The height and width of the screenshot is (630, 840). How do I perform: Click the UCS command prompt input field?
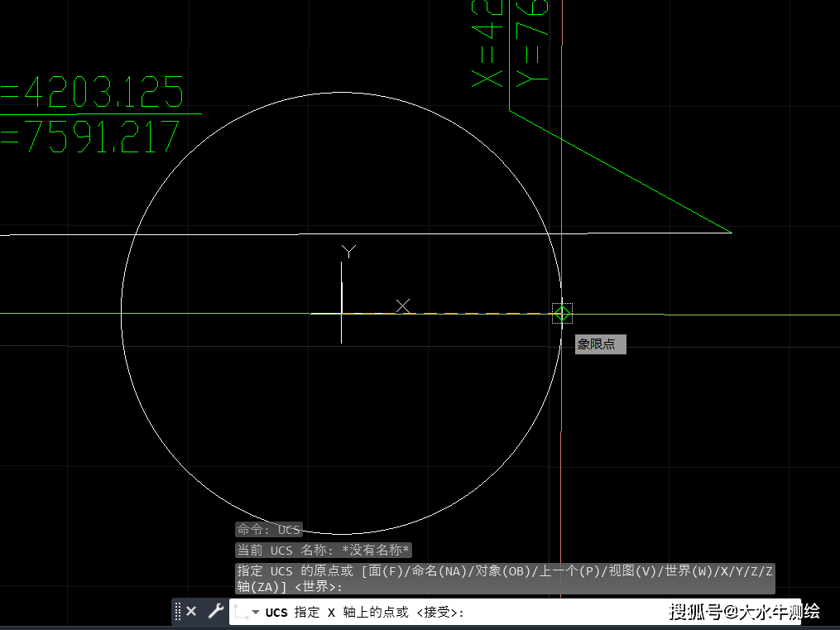[x=514, y=612]
